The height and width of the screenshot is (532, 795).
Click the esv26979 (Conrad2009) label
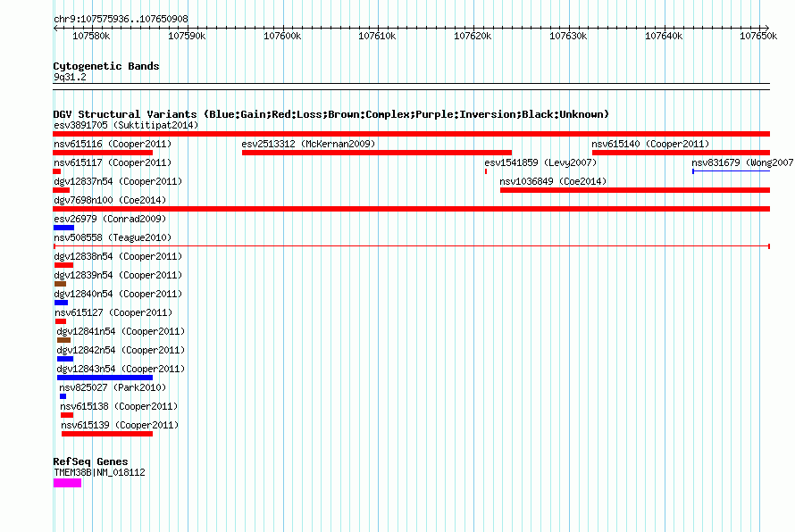pos(110,219)
